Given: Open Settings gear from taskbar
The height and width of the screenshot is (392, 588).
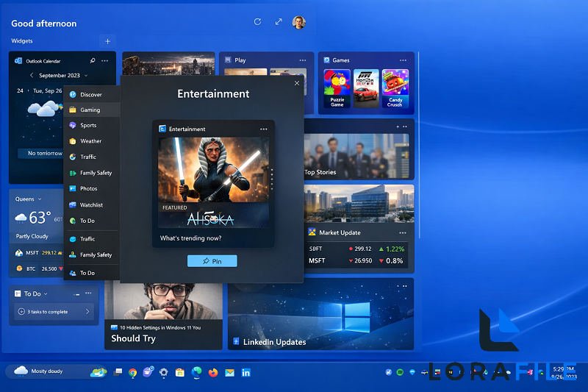Looking at the screenshot, I should pyautogui.click(x=163, y=372).
